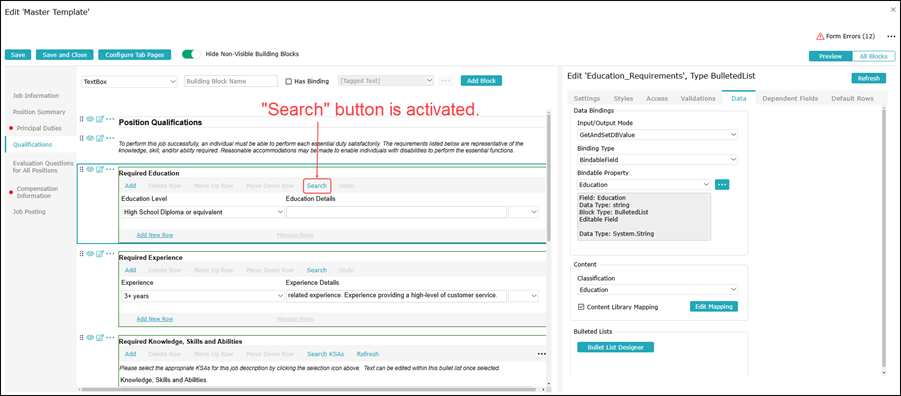This screenshot has height=396, width=901.
Task: Uncheck the Content Library Mapping checkbox
Action: pos(581,307)
